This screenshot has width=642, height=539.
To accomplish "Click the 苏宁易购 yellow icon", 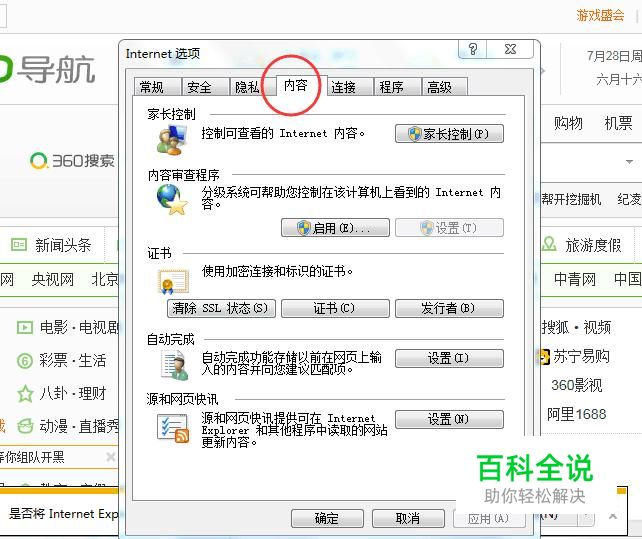I will click(x=545, y=357).
